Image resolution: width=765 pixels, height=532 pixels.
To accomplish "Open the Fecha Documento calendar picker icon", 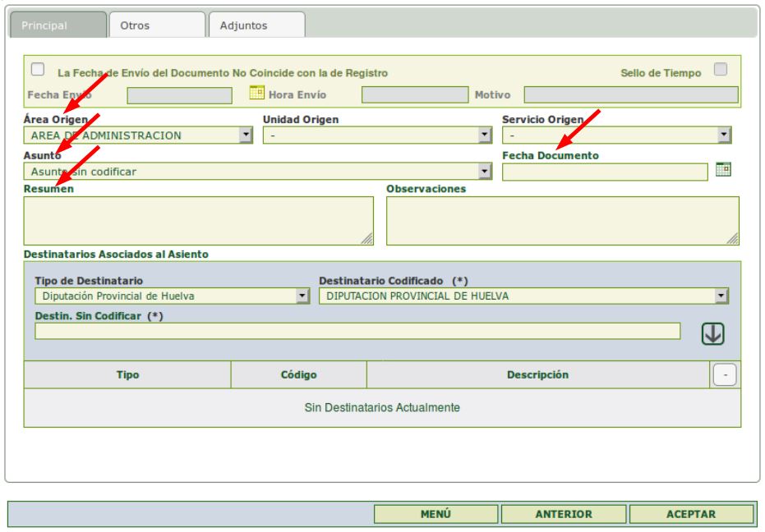I will [723, 169].
